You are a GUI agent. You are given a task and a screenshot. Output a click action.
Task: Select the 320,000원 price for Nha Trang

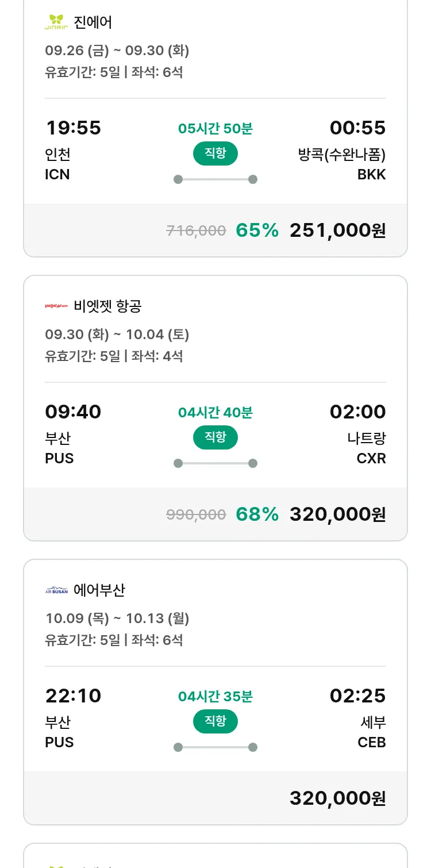coord(337,514)
